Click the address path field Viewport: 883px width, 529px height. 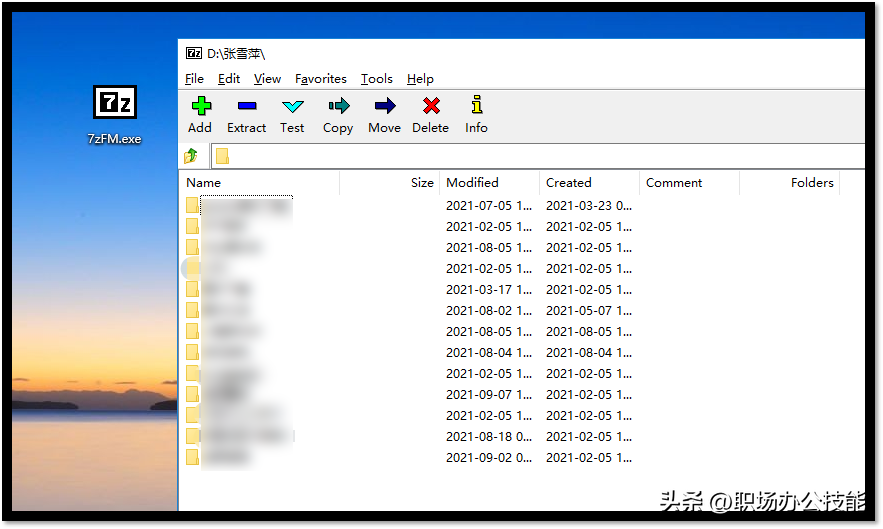point(538,156)
